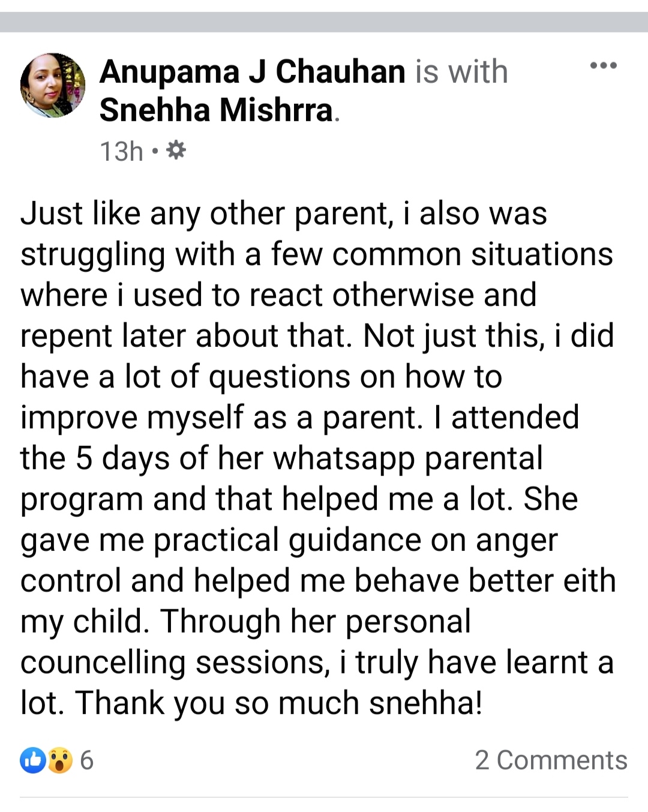Click the blue Like reaction icon
This screenshot has height=812, width=648.
click(x=33, y=760)
